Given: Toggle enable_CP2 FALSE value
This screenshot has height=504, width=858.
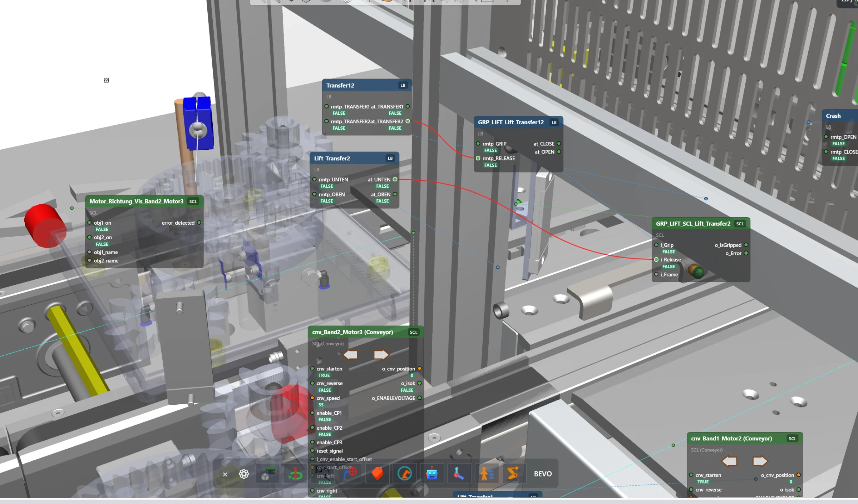Looking at the screenshot, I should (x=325, y=435).
